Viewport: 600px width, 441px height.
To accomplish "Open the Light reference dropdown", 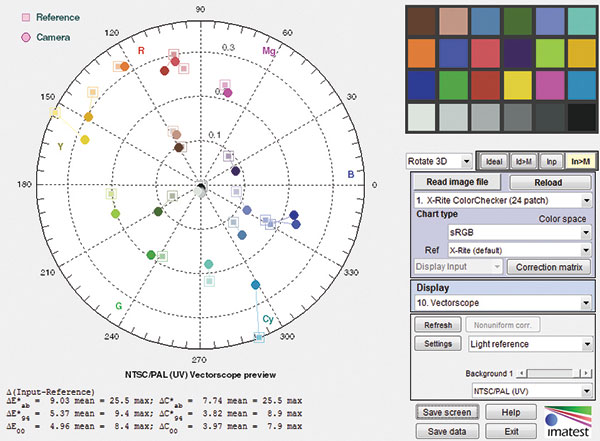I will 531,344.
